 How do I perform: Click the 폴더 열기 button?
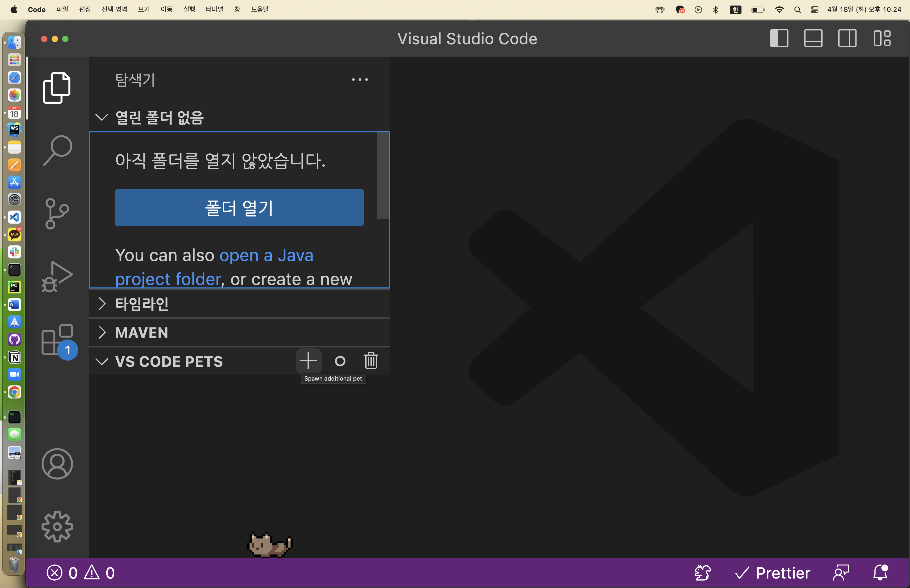coord(239,208)
